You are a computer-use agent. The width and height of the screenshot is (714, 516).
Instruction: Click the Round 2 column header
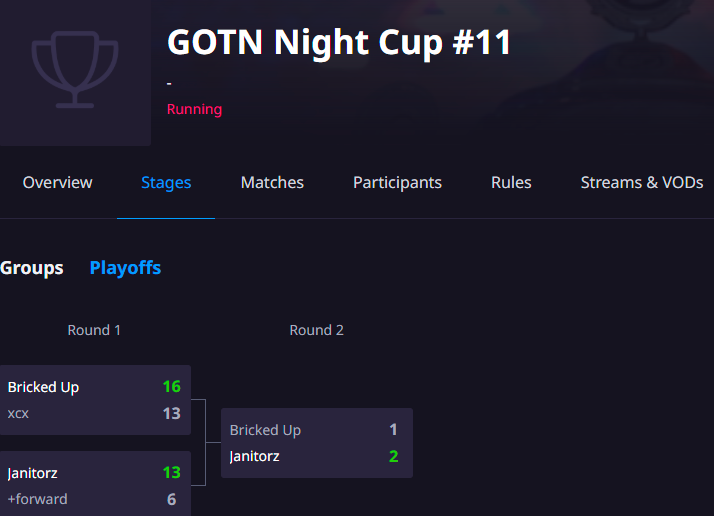point(316,330)
